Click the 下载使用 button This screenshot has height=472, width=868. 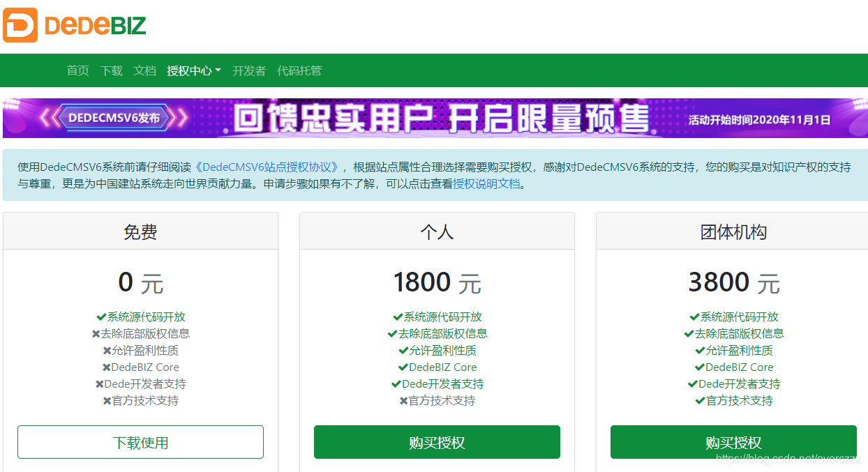tap(140, 442)
